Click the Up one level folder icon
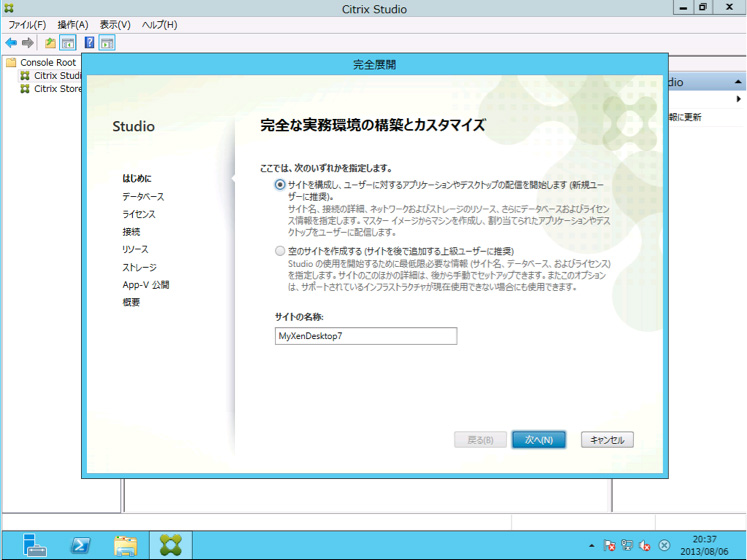This screenshot has height=560, width=747. coord(50,43)
